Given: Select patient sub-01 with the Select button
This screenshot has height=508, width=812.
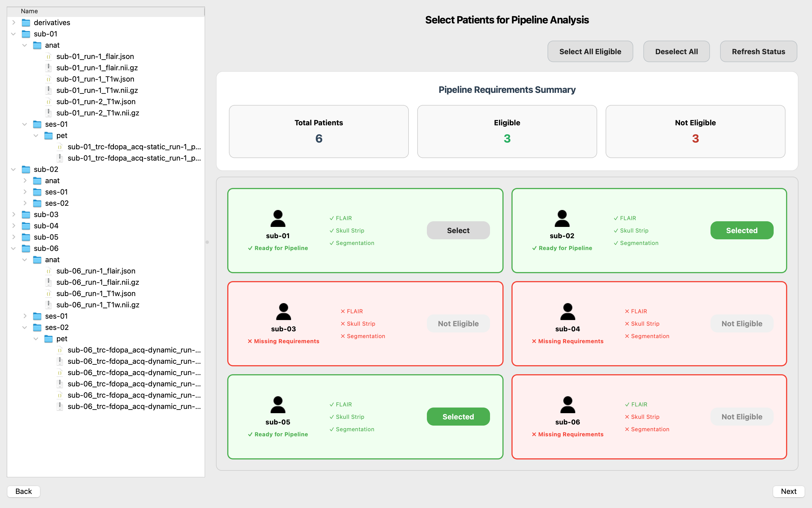Looking at the screenshot, I should click(x=458, y=230).
